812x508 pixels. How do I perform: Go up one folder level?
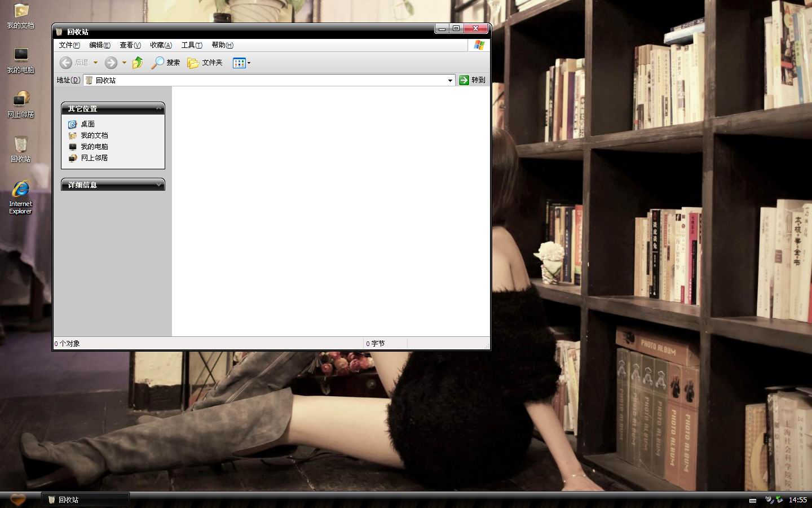[x=138, y=63]
